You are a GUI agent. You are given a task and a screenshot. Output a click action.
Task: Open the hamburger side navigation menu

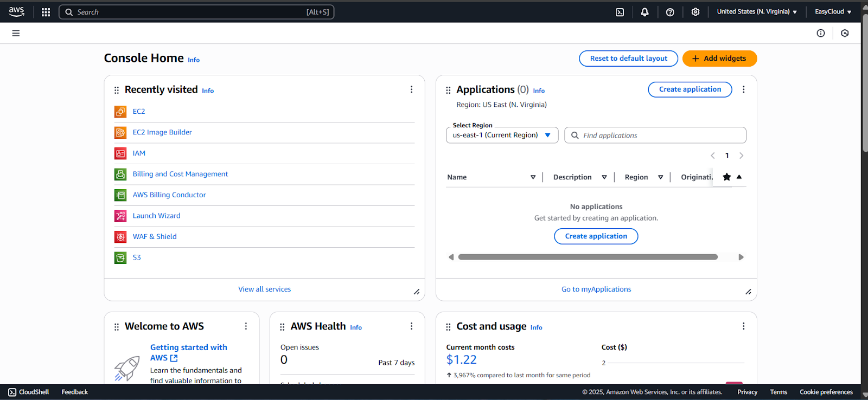pos(16,33)
